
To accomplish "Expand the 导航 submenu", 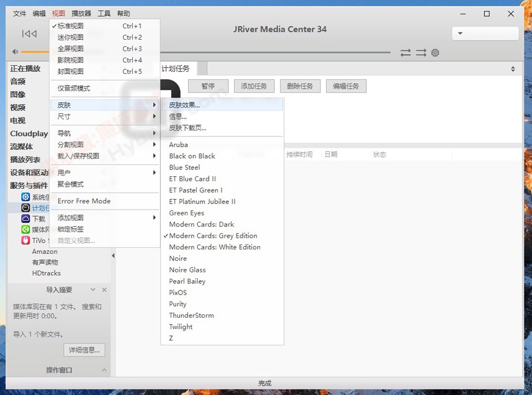I will [105, 133].
